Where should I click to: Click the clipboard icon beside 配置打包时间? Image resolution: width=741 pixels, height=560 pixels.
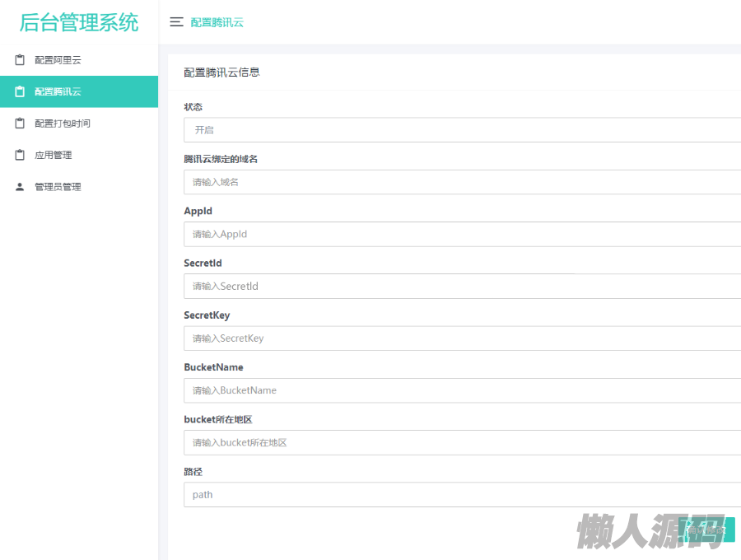point(20,124)
